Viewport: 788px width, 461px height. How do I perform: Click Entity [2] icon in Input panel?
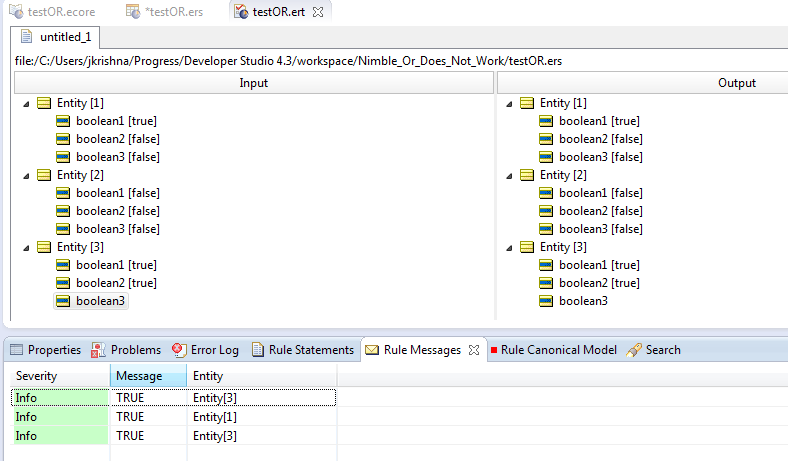(x=44, y=175)
